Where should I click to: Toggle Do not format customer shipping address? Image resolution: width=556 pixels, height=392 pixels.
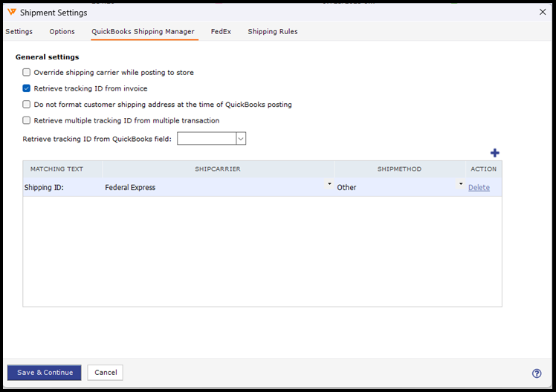point(27,105)
